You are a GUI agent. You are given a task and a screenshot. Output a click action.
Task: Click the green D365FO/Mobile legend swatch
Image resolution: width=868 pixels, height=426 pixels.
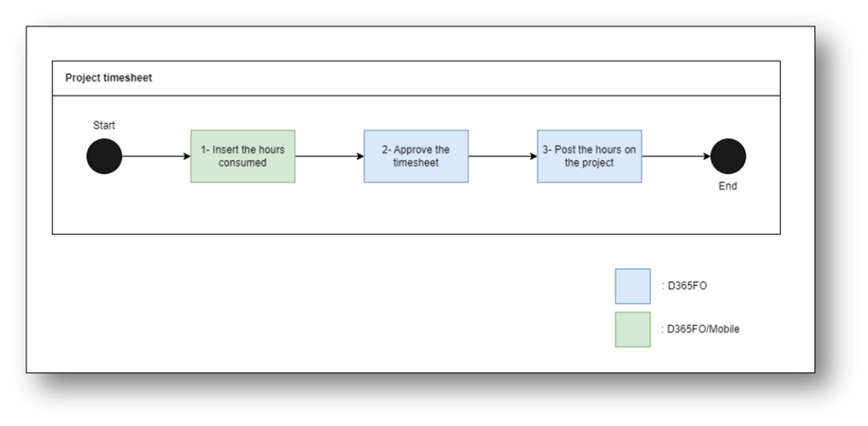632,329
